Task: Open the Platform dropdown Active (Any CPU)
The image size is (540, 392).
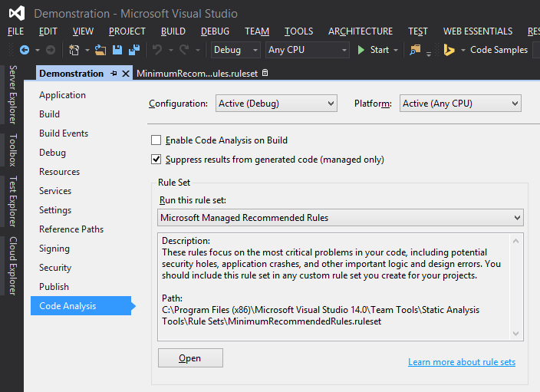Action: click(460, 104)
